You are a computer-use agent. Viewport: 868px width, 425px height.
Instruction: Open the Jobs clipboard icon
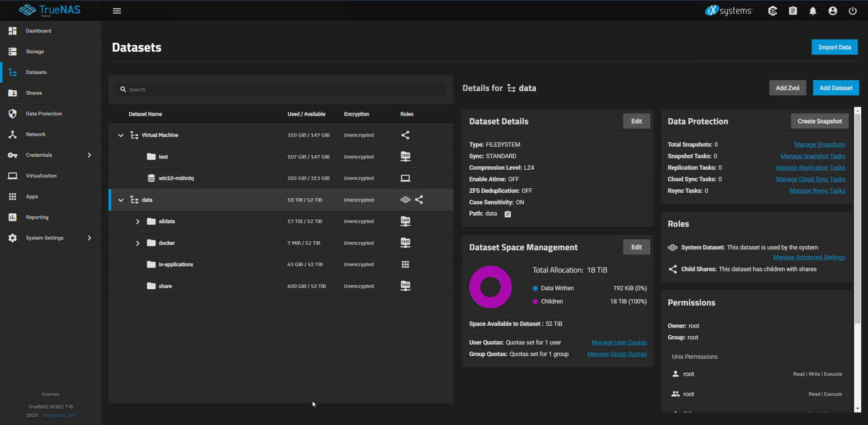pos(793,11)
